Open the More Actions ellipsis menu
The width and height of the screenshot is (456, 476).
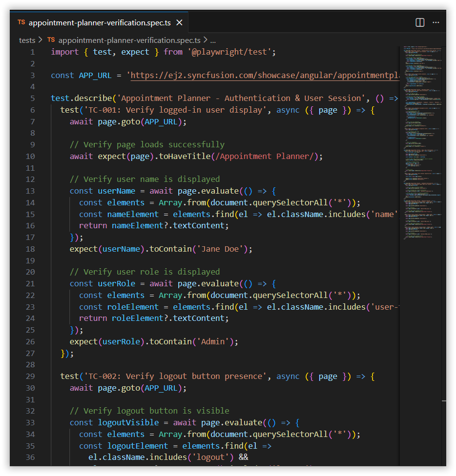[x=435, y=22]
